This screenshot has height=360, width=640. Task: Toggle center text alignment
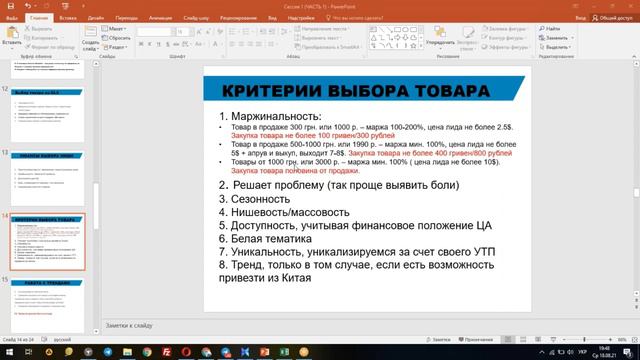point(241,44)
